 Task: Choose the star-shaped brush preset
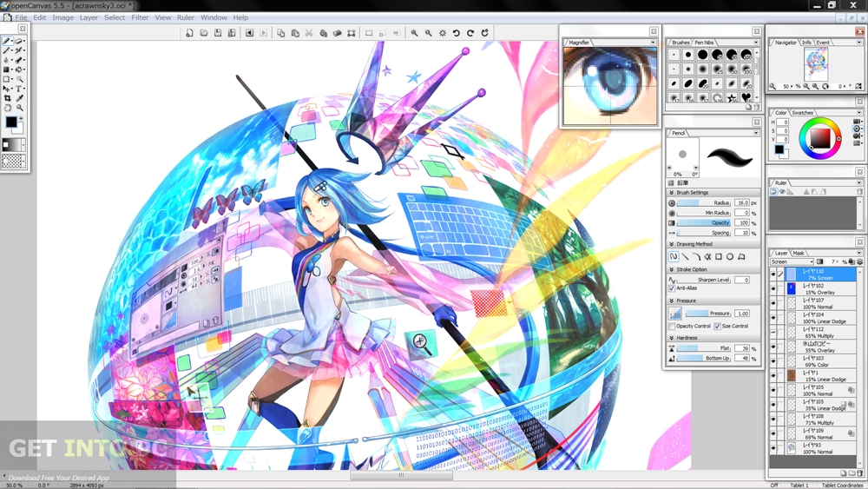tap(731, 97)
